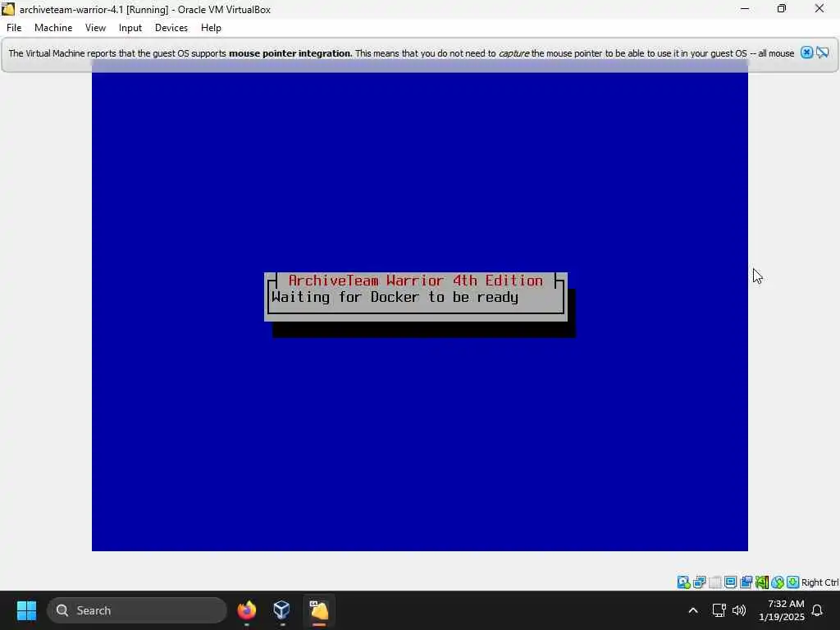Dismiss the mouse integration notification
Screen dimensions: 840x630
(x=806, y=52)
